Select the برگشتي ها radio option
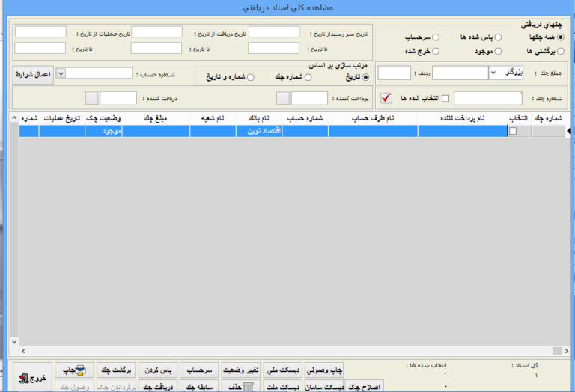Viewport: 575px width, 392px height. [x=560, y=52]
